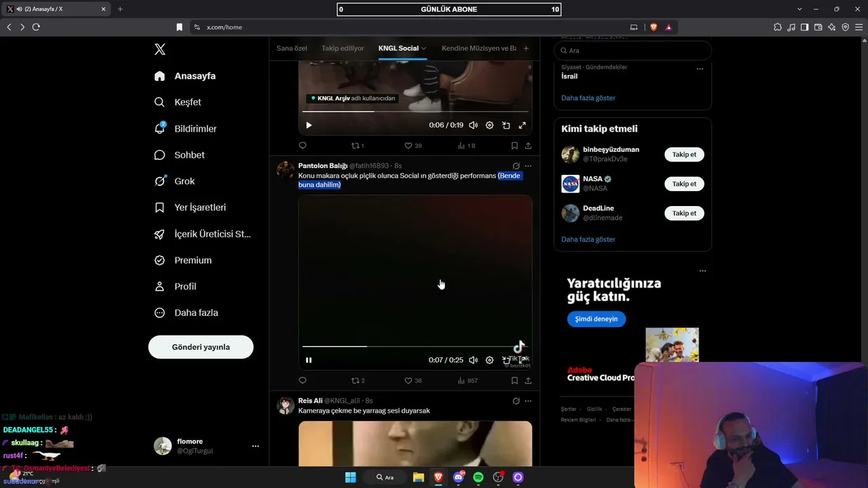Open settings gear on the 0:25 video
The image size is (868, 488).
point(490,361)
